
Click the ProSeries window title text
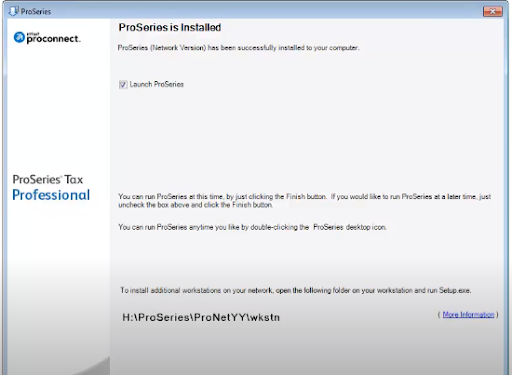36,11
